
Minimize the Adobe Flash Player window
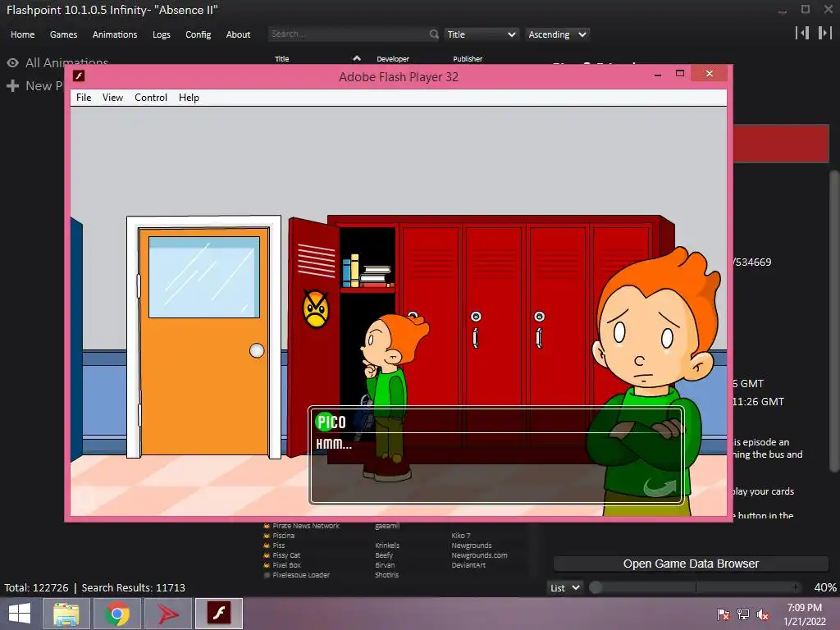tap(657, 75)
